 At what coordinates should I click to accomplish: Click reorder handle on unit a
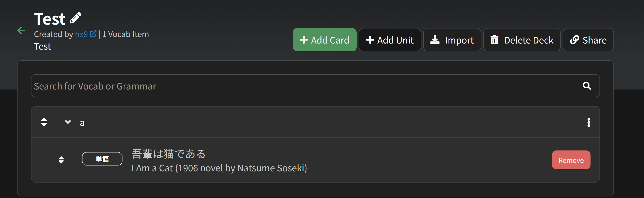coord(44,122)
